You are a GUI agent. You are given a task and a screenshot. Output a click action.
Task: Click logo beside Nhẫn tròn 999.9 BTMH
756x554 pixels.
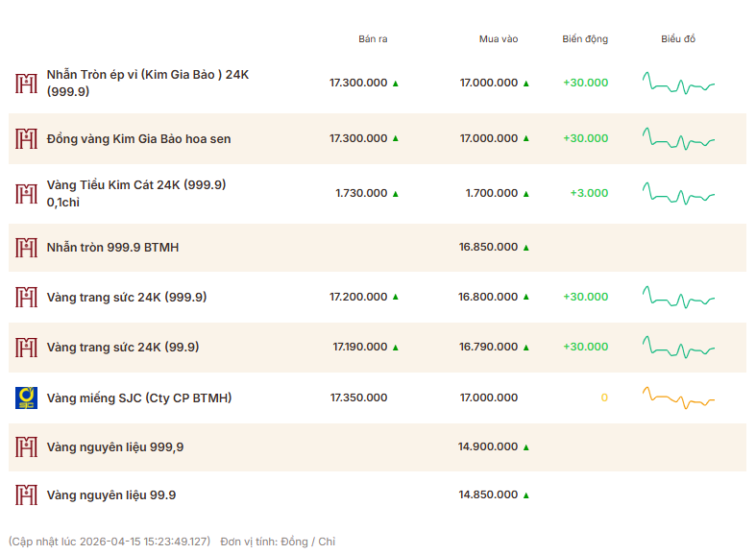[26, 247]
